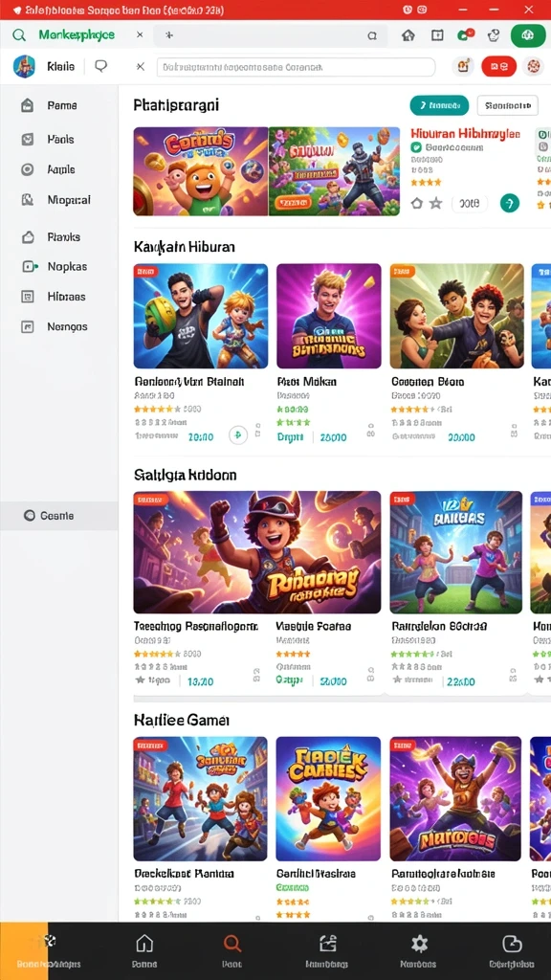Click the magnifier icon next to Monkersplagce

point(19,35)
